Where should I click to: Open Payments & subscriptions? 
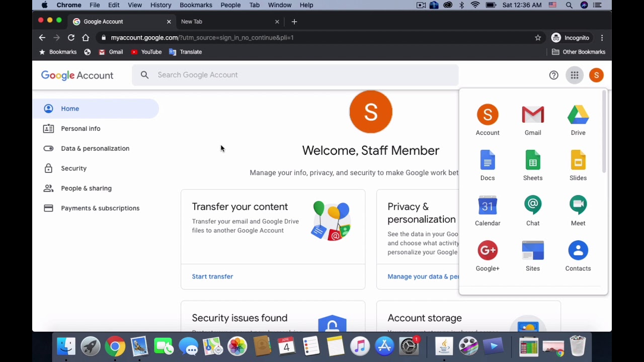(x=100, y=208)
